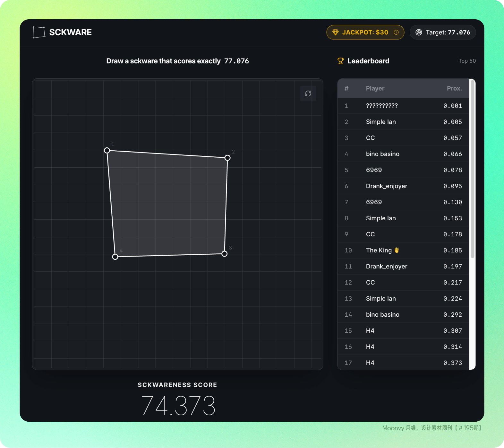The width and height of the screenshot is (504, 448).
Task: Click the Target: 77.076 pill
Action: tap(443, 32)
